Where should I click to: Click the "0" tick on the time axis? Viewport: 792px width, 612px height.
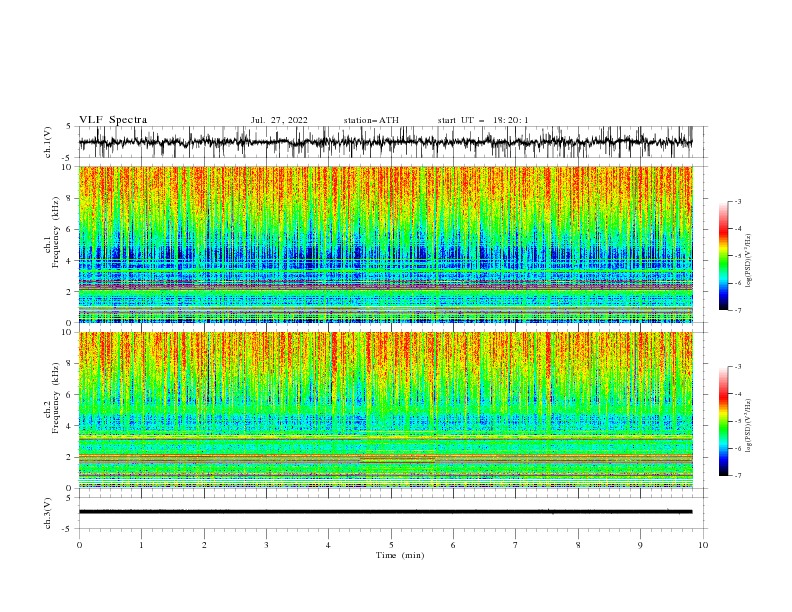coord(79,545)
